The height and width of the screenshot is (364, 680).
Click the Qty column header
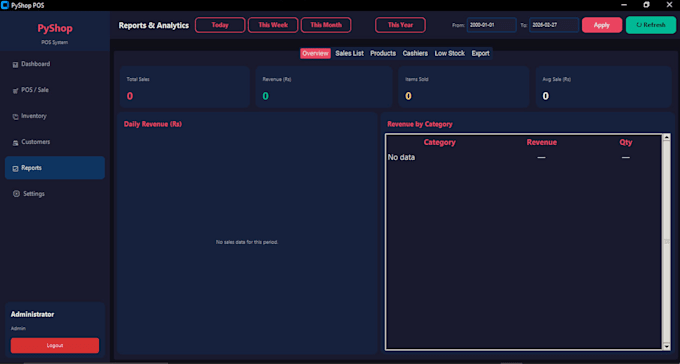(x=626, y=142)
